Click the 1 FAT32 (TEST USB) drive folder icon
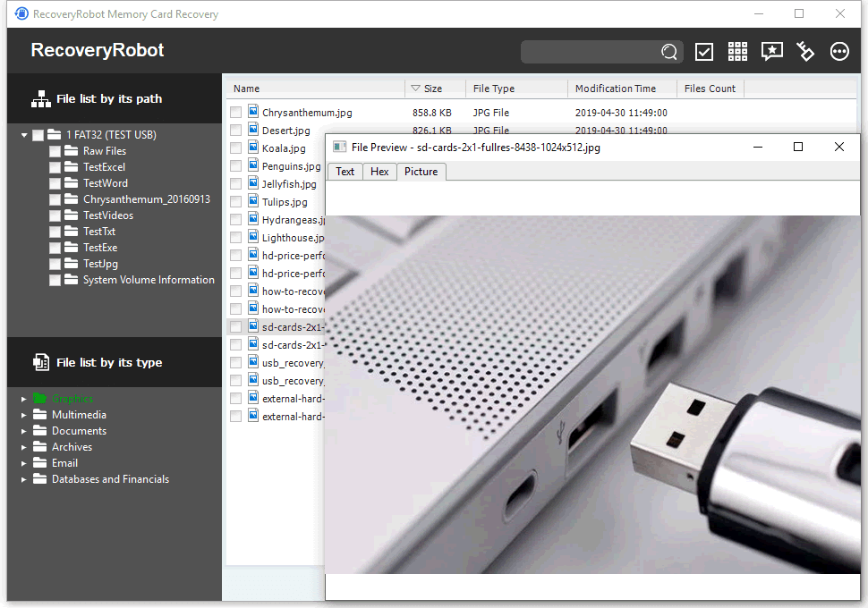The height and width of the screenshot is (608, 868). pyautogui.click(x=55, y=134)
